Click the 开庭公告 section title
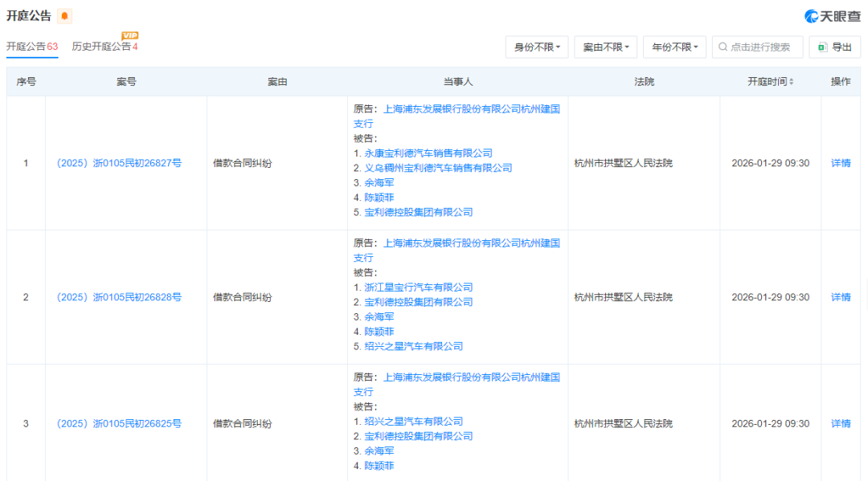Viewport: 868px width, 481px height. point(29,16)
